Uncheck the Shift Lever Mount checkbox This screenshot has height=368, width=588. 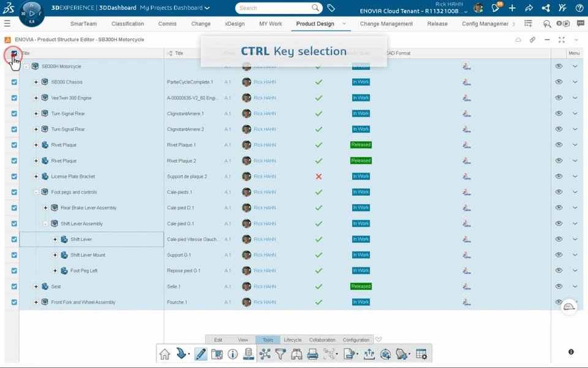pyautogui.click(x=14, y=255)
